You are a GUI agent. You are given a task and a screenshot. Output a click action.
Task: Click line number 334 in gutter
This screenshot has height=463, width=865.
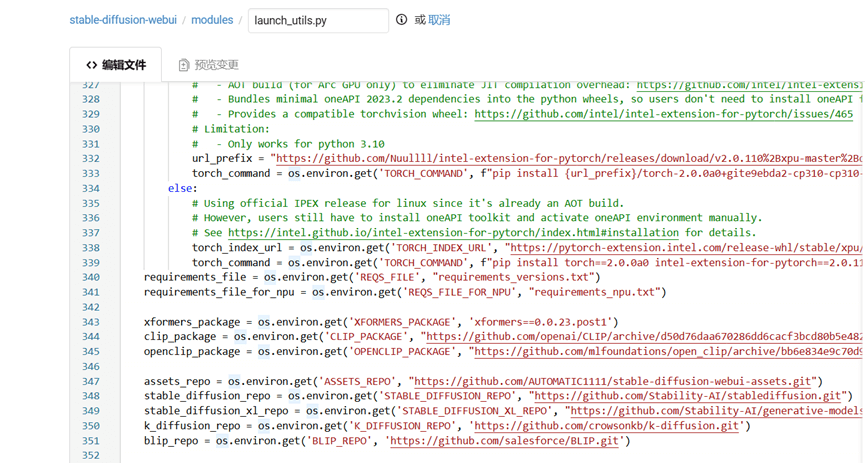[91, 189]
